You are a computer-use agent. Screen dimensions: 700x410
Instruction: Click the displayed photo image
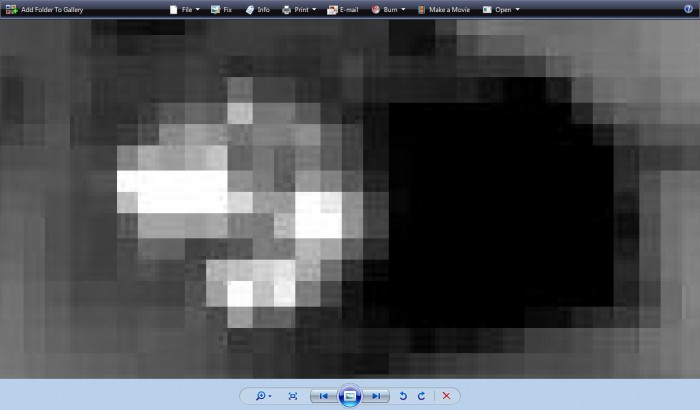pyautogui.click(x=350, y=198)
